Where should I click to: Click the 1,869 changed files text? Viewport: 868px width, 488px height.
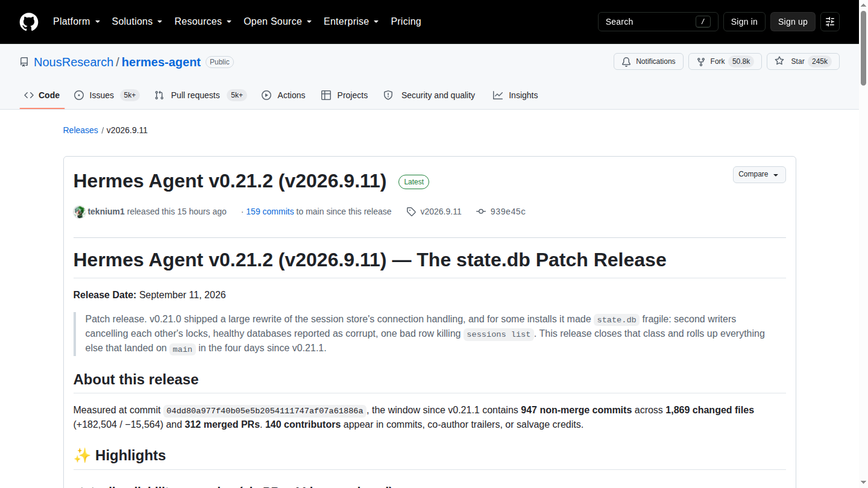pos(709,410)
